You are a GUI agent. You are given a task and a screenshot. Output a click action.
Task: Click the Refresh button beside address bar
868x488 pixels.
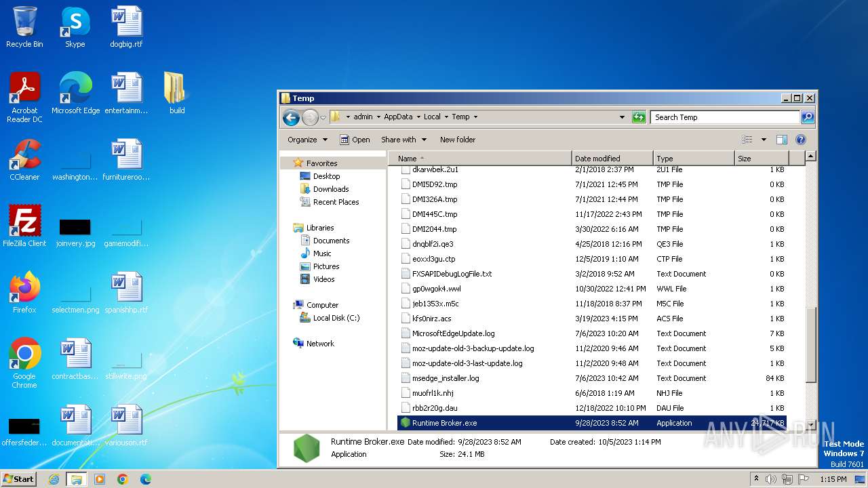(x=639, y=117)
